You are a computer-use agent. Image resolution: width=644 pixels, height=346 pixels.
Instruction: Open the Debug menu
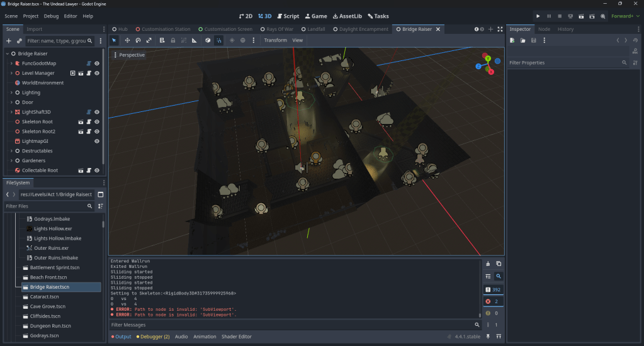(51, 16)
